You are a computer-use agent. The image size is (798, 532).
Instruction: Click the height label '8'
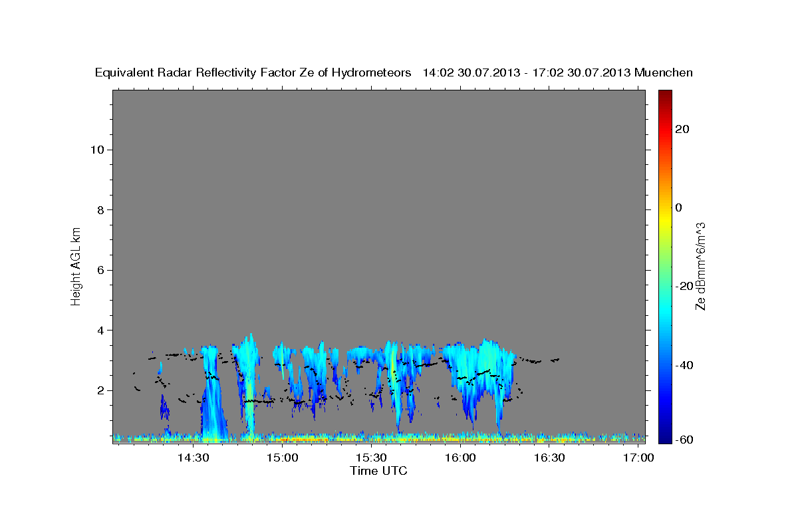102,210
